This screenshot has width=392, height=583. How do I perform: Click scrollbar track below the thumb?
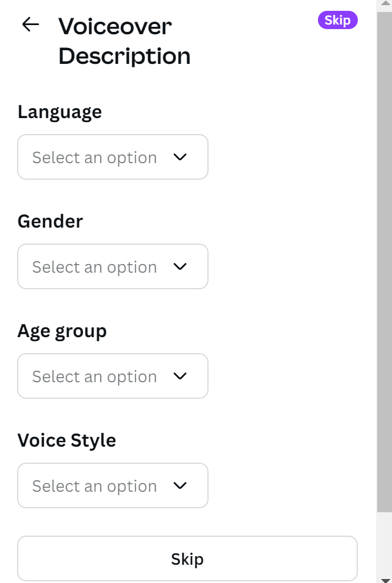[x=384, y=542]
